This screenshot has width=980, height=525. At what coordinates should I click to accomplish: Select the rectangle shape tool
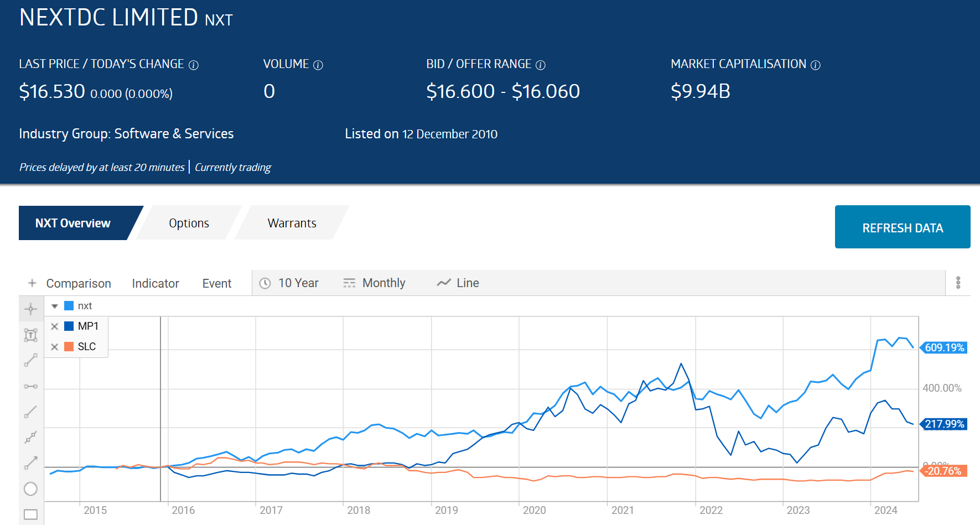(31, 514)
